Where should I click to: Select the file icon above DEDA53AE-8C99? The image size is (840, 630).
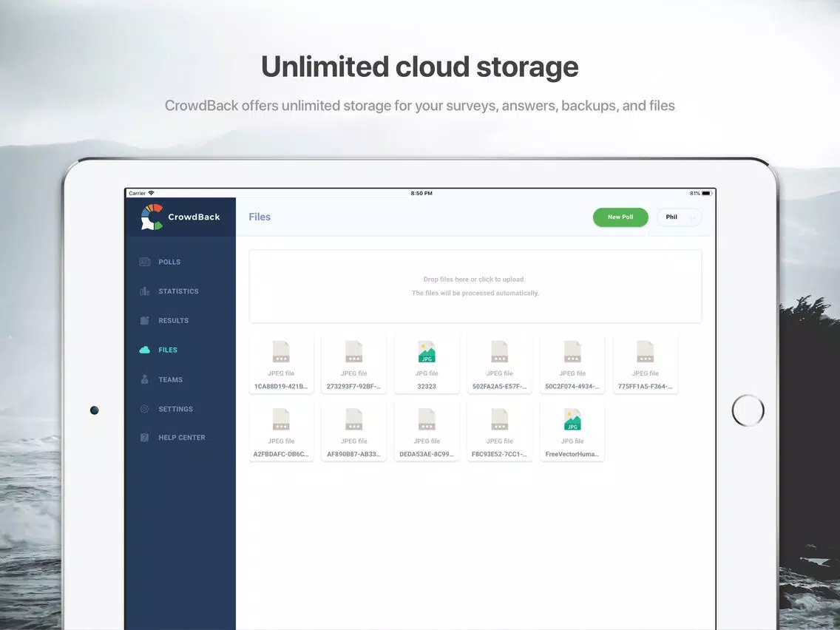tap(427, 419)
